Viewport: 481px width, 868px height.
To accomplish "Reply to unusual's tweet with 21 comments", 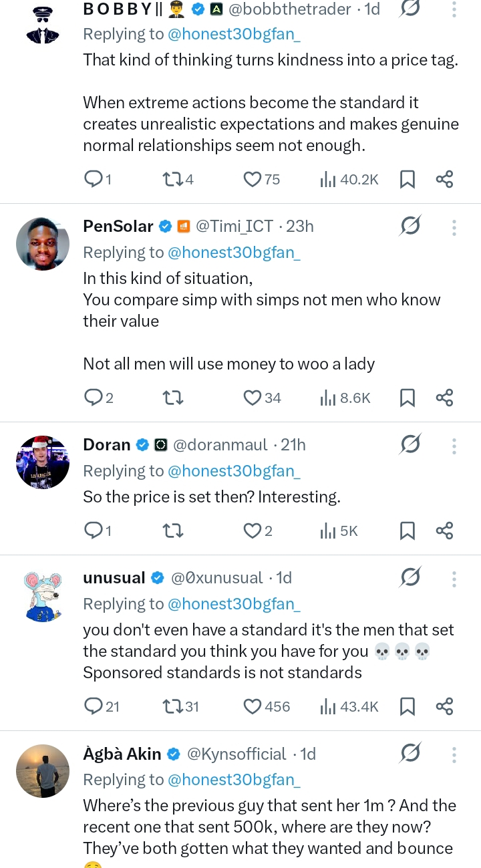I will [x=93, y=706].
